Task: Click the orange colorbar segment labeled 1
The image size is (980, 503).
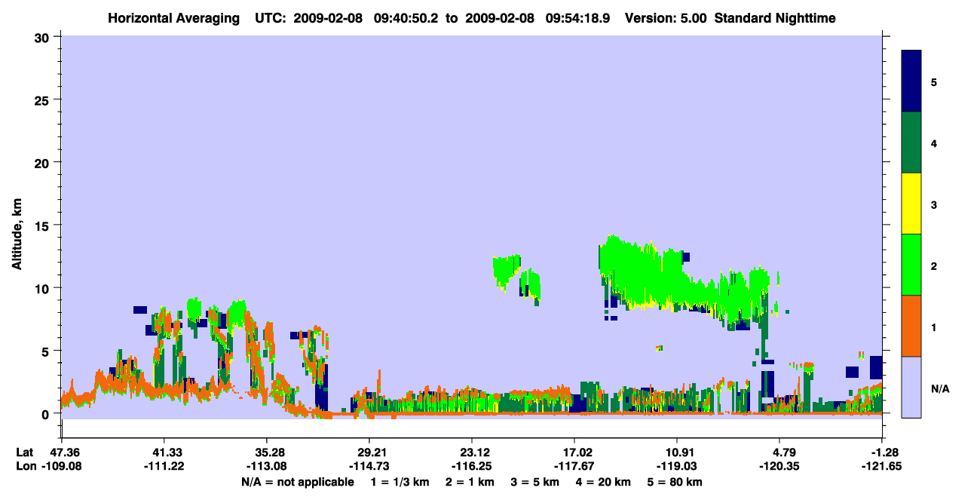Action: click(x=911, y=326)
